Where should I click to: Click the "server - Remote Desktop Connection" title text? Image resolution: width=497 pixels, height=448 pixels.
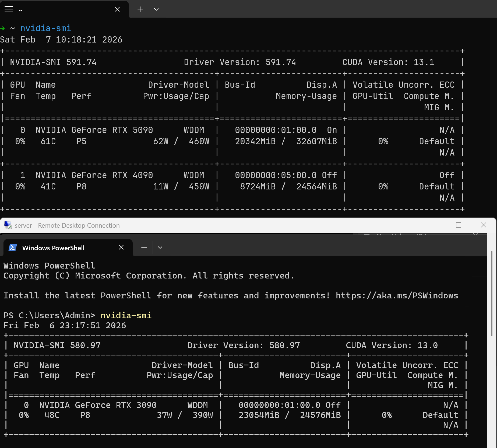[x=67, y=225]
